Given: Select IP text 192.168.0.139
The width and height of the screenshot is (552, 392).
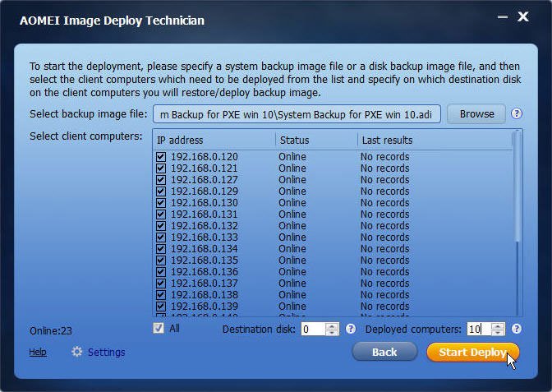Looking at the screenshot, I should (205, 307).
